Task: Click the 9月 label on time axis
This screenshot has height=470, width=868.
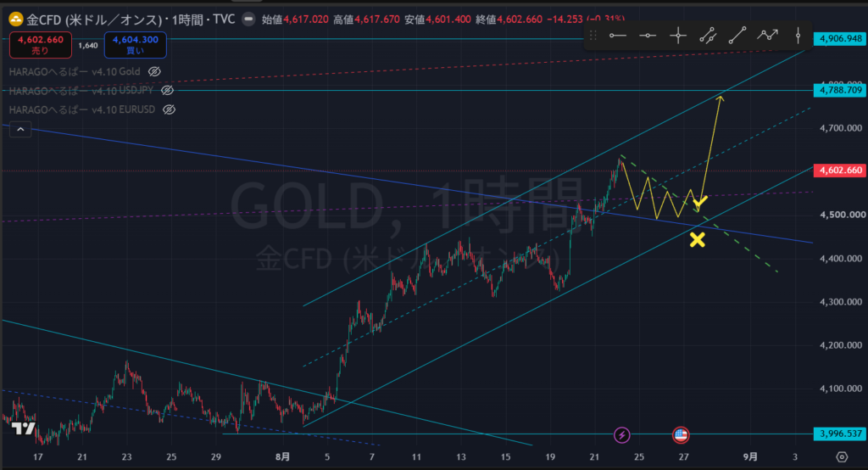Action: click(750, 456)
